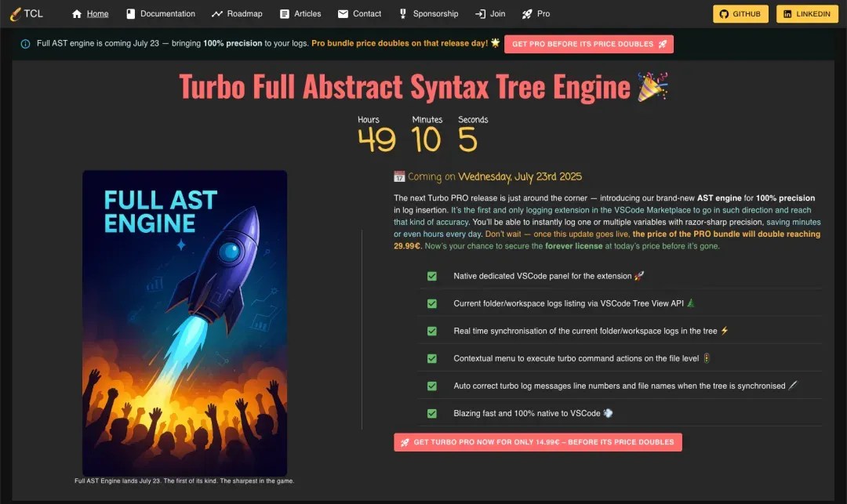Click the date Wednesday, July 23rd 2025
847x504 pixels.
click(520, 176)
